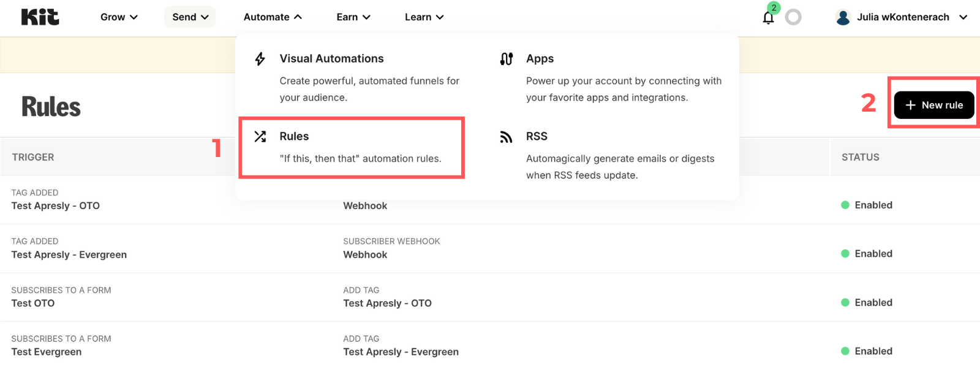Expand the Grow menu
This screenshot has height=368, width=980.
point(119,17)
